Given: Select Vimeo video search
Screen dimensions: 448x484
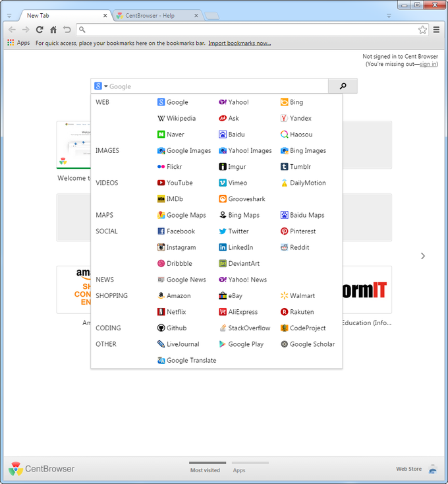Looking at the screenshot, I should [x=233, y=183].
